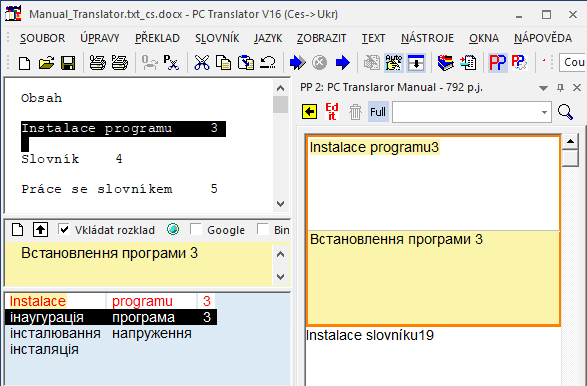Create a new document from the toolbar
Screen dimensions: 587x386
(24, 63)
